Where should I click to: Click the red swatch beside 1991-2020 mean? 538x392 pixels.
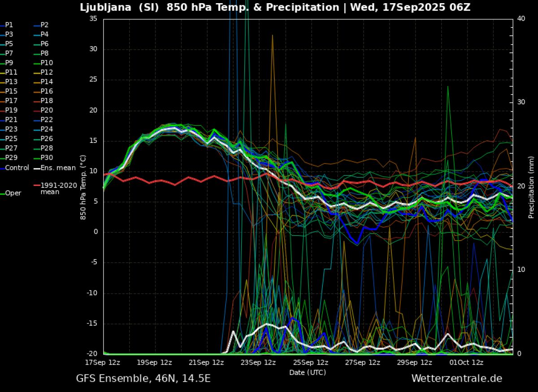[x=37, y=185]
